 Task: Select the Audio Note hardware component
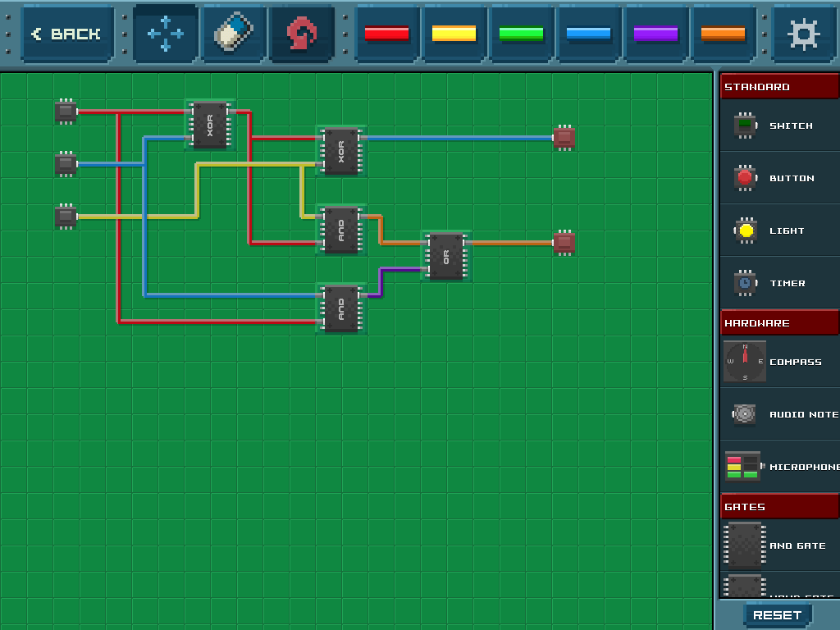778,414
